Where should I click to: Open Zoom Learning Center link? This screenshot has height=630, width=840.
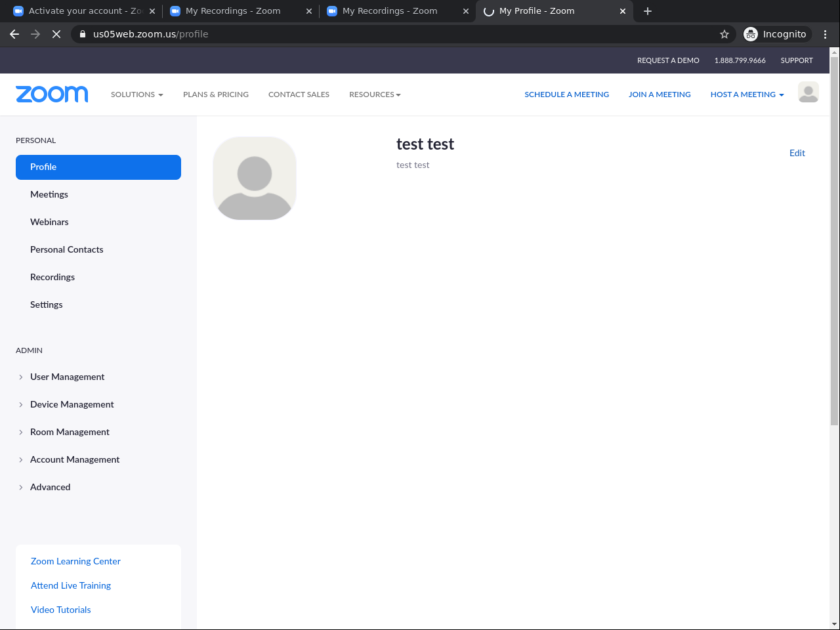point(75,561)
